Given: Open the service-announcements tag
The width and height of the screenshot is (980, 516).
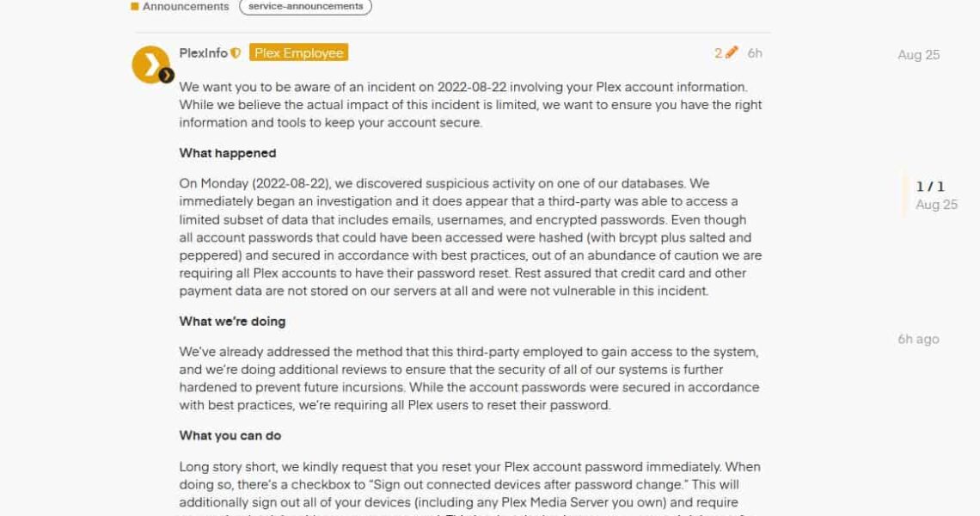Looking at the screenshot, I should tap(305, 6).
